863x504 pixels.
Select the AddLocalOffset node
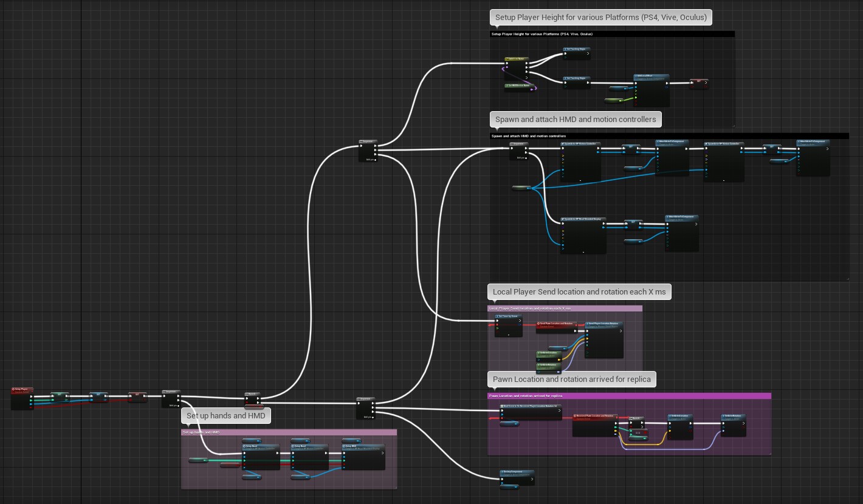click(651, 90)
